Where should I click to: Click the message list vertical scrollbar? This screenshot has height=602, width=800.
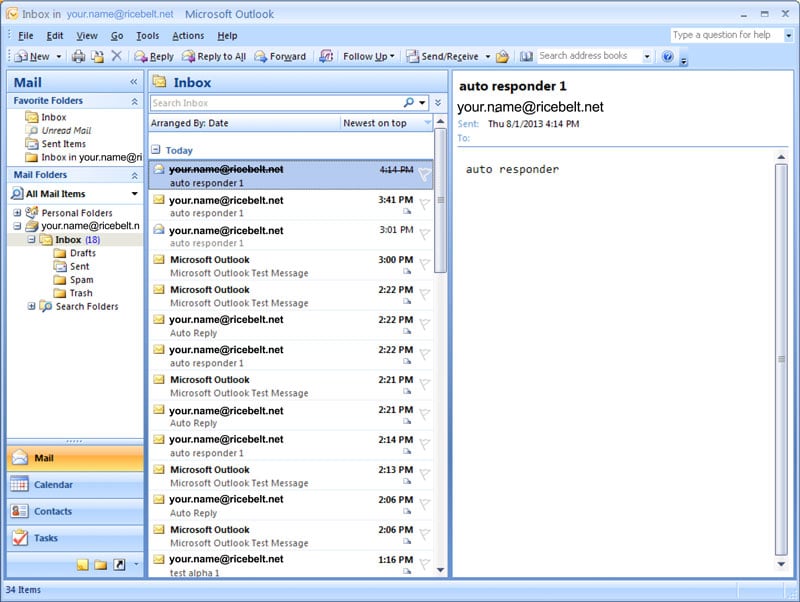441,350
